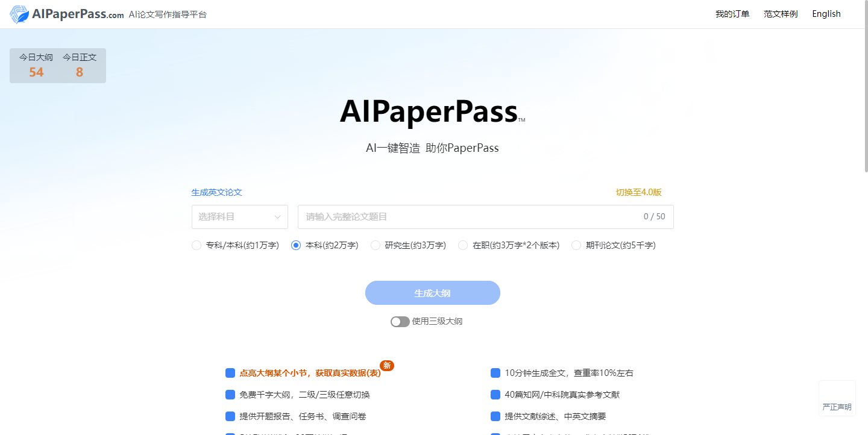
Task: Click the 严正声明 floating button
Action: point(837,398)
